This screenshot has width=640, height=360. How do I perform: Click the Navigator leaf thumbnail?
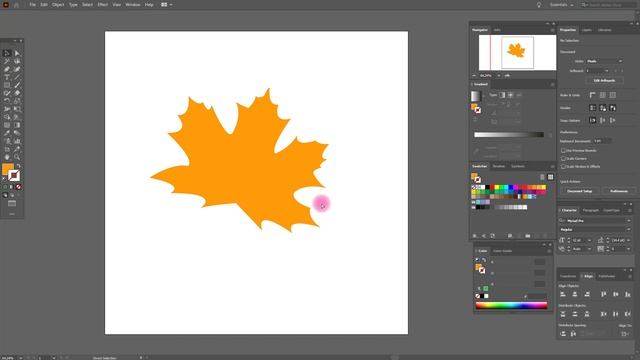(516, 51)
